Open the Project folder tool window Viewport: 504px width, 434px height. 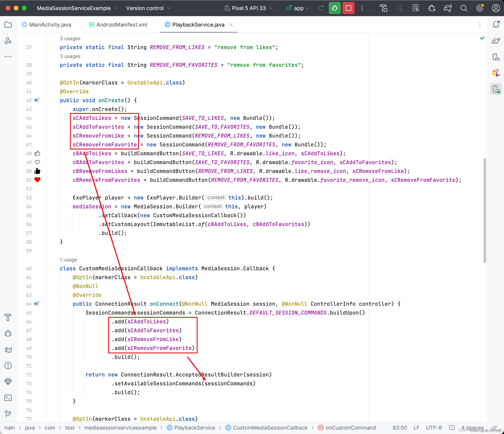pyautogui.click(x=8, y=25)
